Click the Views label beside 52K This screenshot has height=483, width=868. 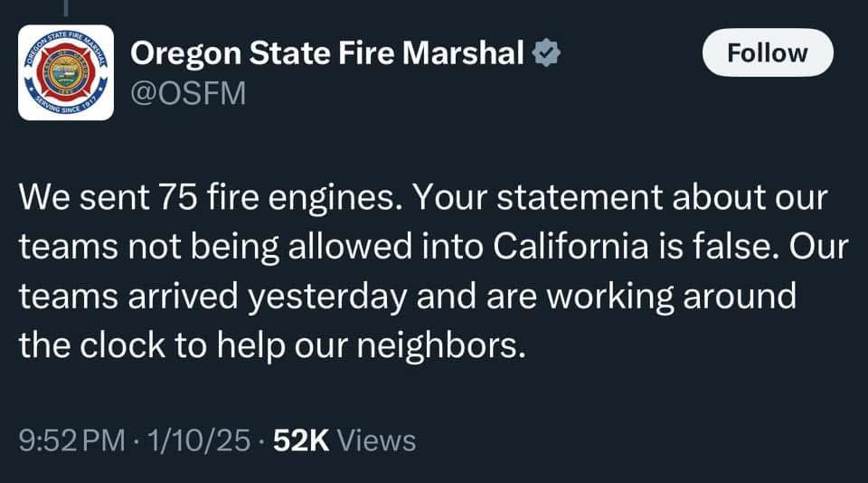(376, 440)
